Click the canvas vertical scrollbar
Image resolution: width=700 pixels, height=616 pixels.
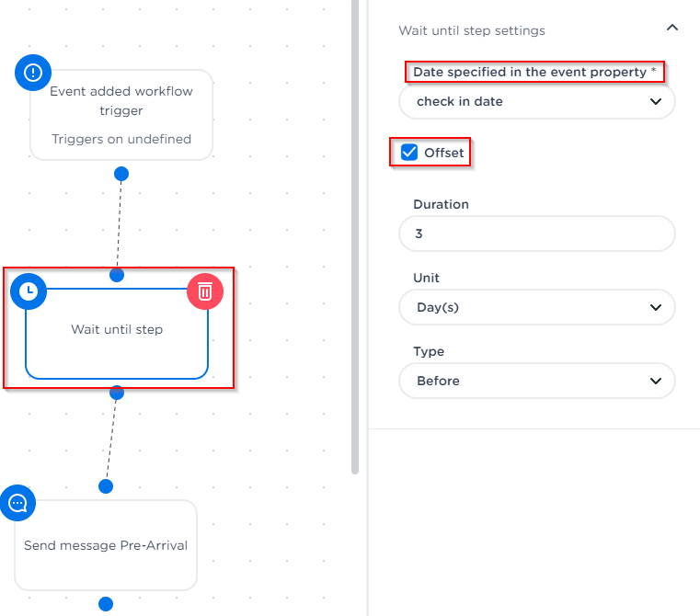point(355,230)
